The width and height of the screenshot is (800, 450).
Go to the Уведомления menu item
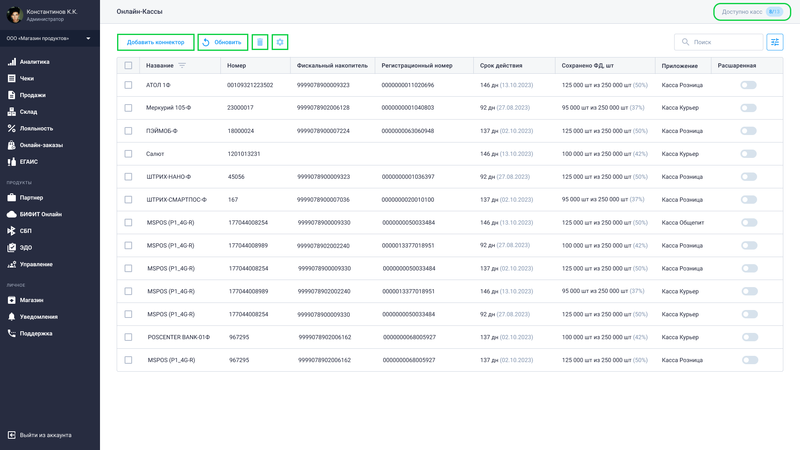click(x=39, y=317)
